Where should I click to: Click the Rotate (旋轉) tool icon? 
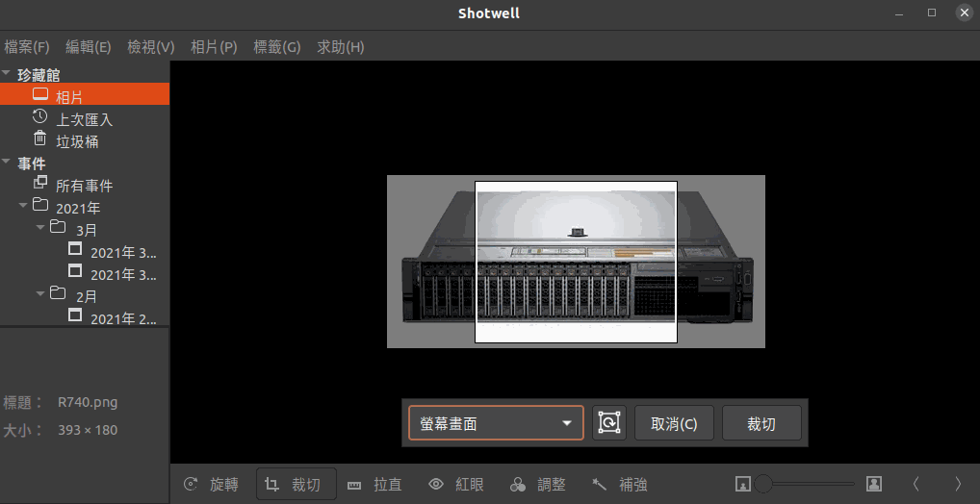(x=192, y=484)
